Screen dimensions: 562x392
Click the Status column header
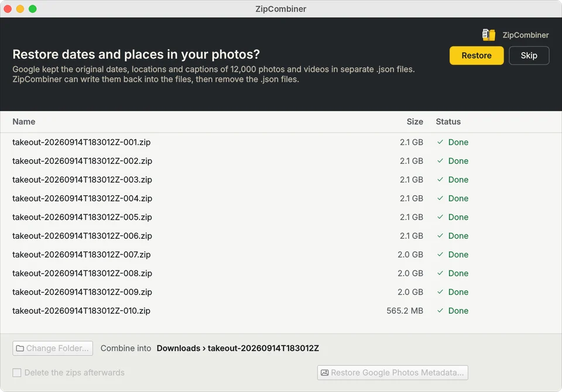[x=448, y=122]
